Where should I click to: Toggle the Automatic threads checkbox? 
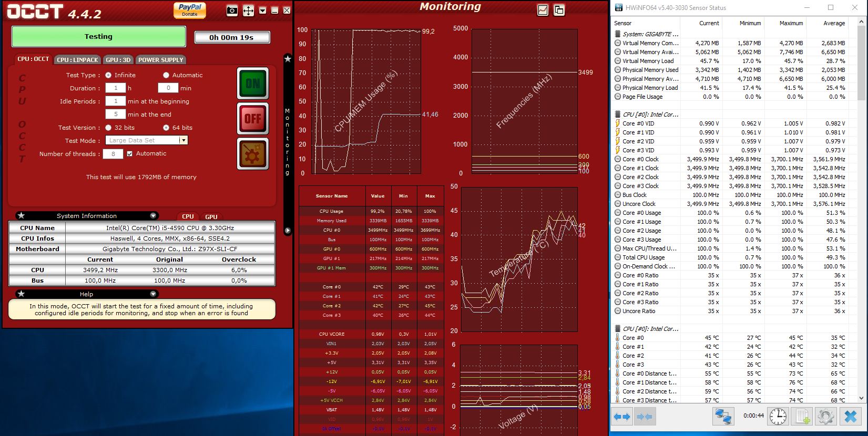129,153
